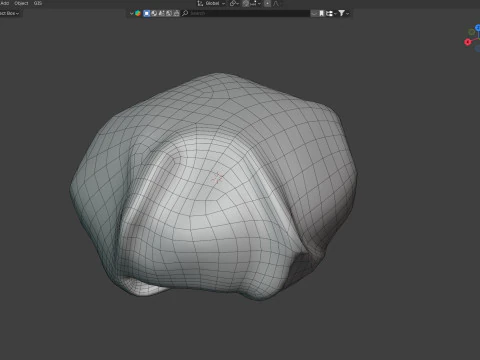Open the Add menu
Viewport: 480px width, 360px height.
(x=5, y=3)
